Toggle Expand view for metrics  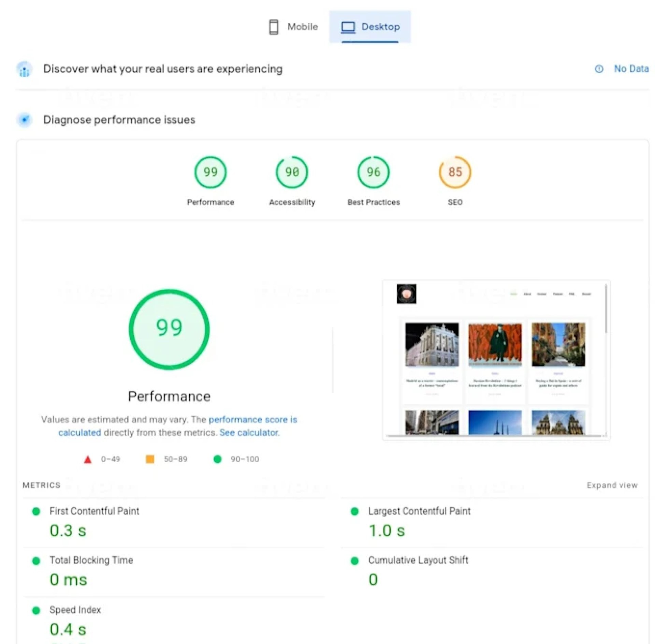click(612, 485)
